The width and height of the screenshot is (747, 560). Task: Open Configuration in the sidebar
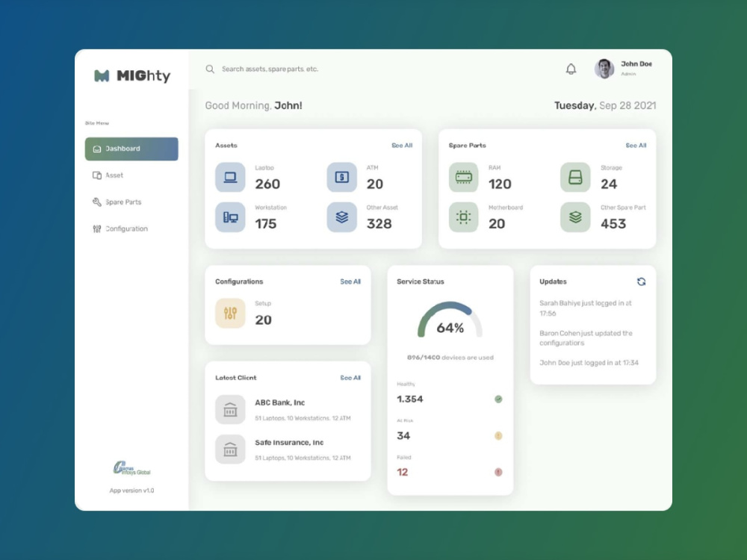coord(131,228)
